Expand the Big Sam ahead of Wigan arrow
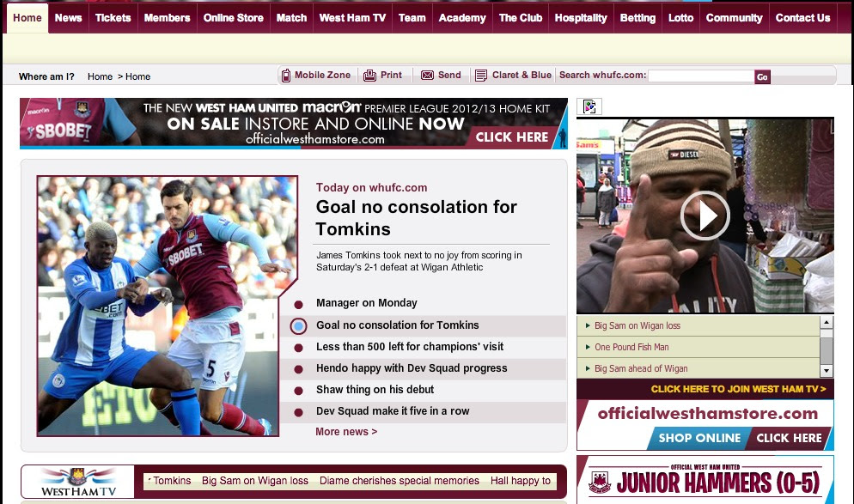 pyautogui.click(x=588, y=368)
